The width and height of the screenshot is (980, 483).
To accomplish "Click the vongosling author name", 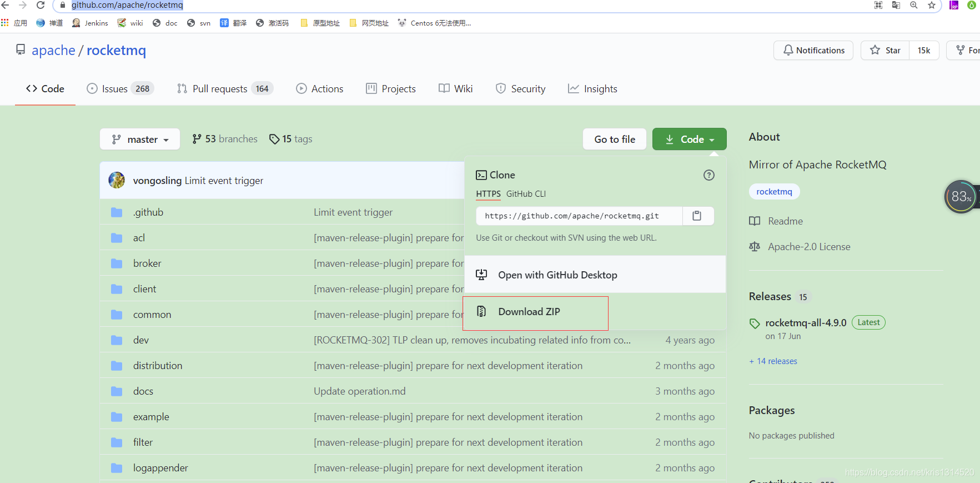I will point(157,181).
